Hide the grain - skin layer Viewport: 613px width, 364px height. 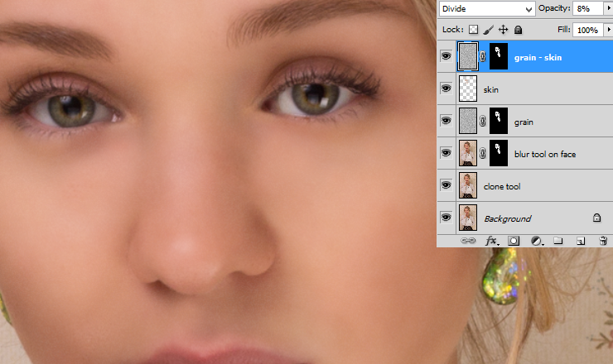click(x=446, y=56)
